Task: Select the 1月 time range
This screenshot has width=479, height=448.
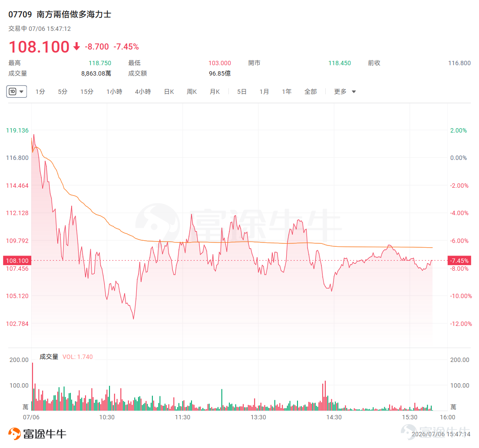Action: coord(264,92)
